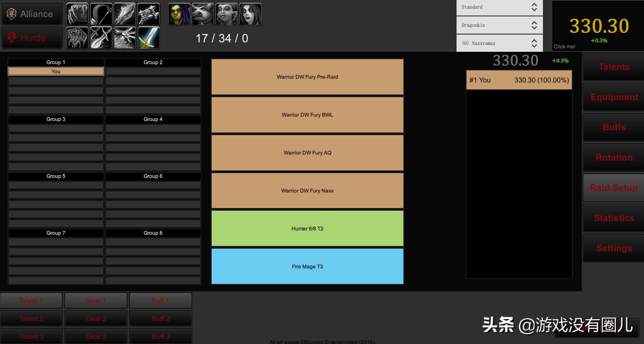
Task: Choose the Orc race portrait
Action: tap(179, 14)
